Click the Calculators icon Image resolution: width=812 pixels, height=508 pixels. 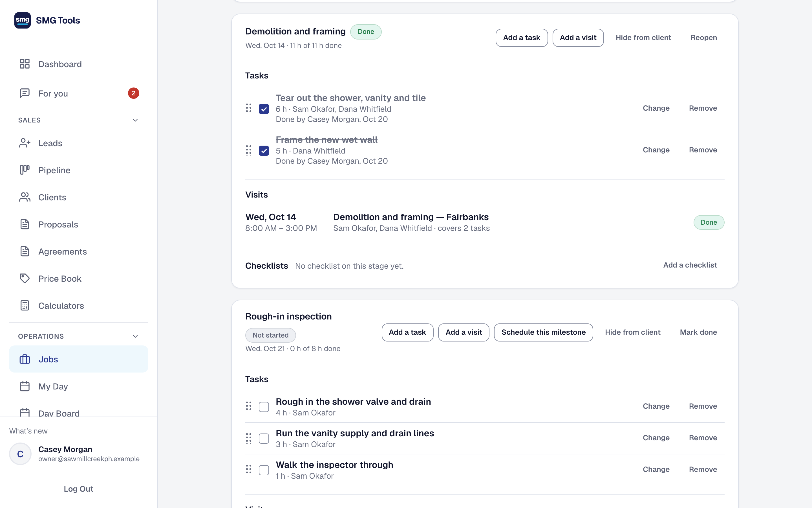pyautogui.click(x=25, y=305)
